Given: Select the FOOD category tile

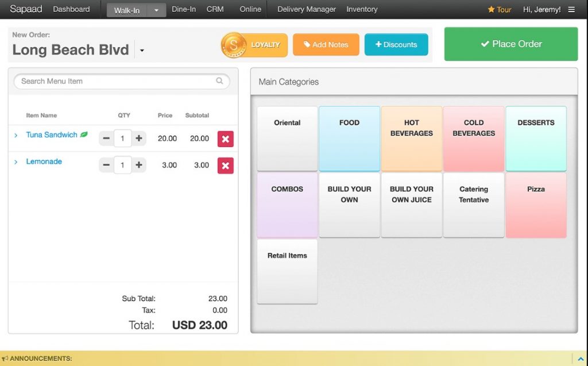Looking at the screenshot, I should (x=350, y=138).
